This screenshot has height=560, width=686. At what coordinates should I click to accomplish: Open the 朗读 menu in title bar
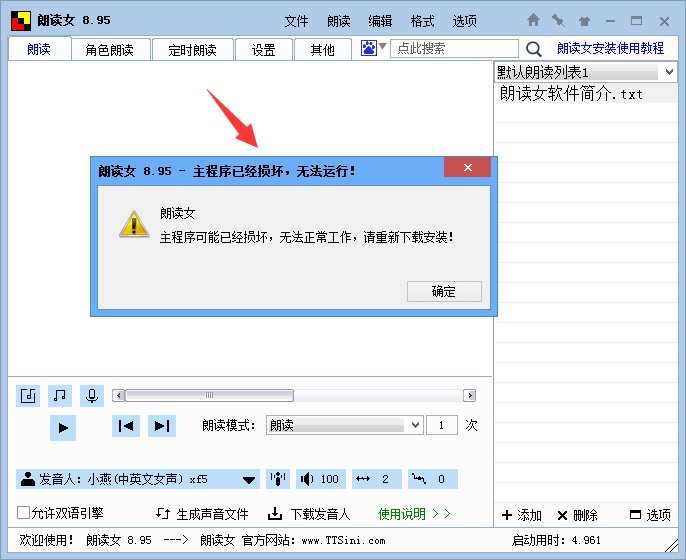(x=339, y=21)
